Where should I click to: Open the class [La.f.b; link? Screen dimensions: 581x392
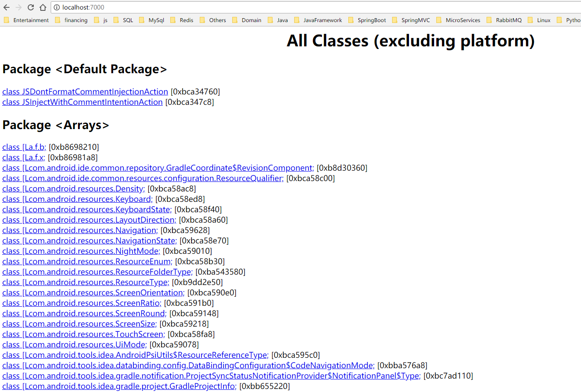pos(24,147)
